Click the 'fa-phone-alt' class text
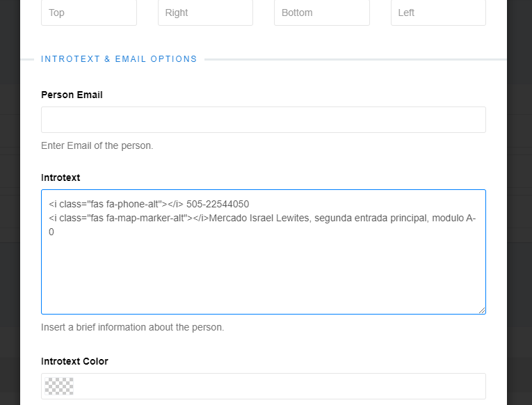Image resolution: width=532 pixels, height=405 pixels. point(132,204)
